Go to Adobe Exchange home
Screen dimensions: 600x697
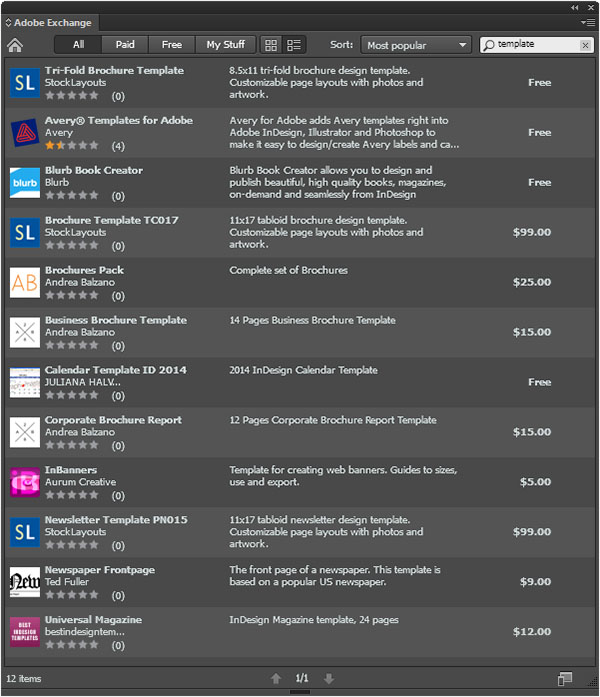(15, 45)
